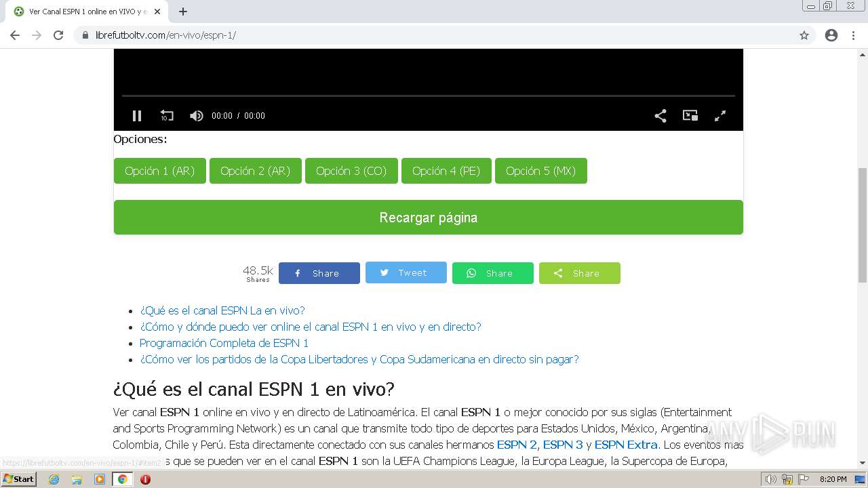This screenshot has width=868, height=488.
Task: Open File Explorer from taskbar
Action: (77, 479)
